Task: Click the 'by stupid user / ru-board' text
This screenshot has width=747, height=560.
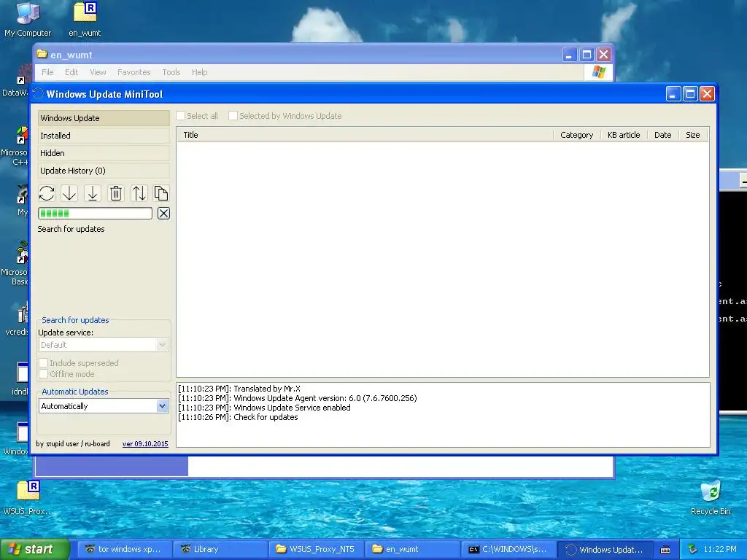Action: pyautogui.click(x=73, y=444)
